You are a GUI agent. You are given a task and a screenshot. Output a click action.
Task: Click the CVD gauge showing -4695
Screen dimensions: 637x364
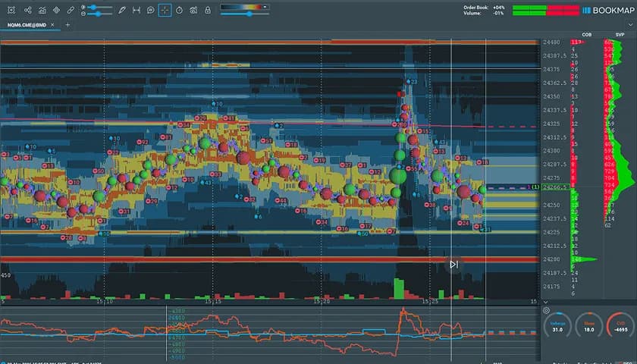pyautogui.click(x=620, y=326)
